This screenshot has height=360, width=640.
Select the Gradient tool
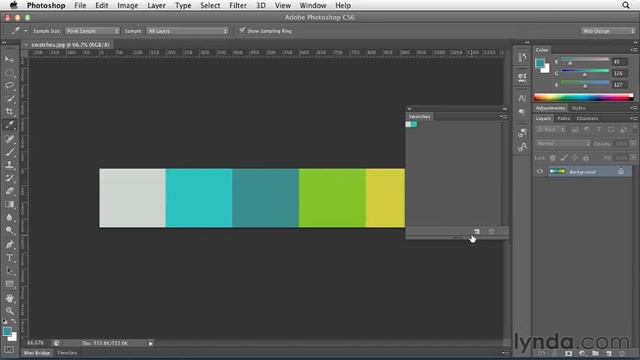click(9, 204)
